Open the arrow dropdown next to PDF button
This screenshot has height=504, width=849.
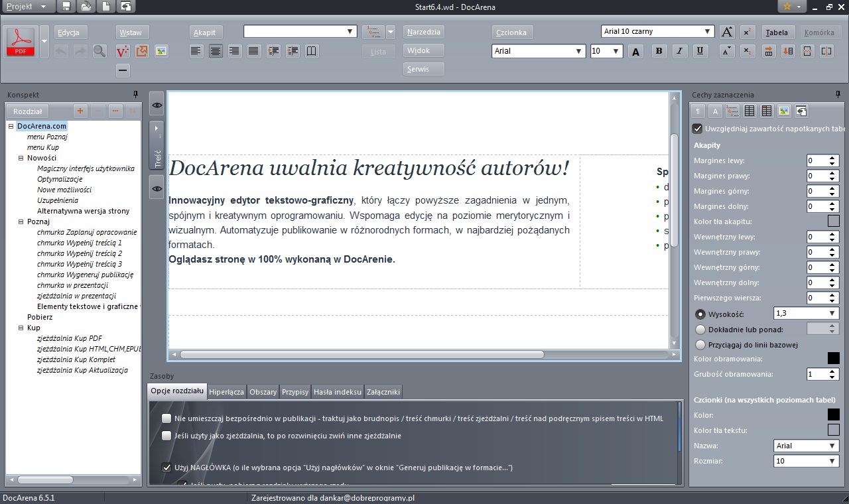pos(44,41)
